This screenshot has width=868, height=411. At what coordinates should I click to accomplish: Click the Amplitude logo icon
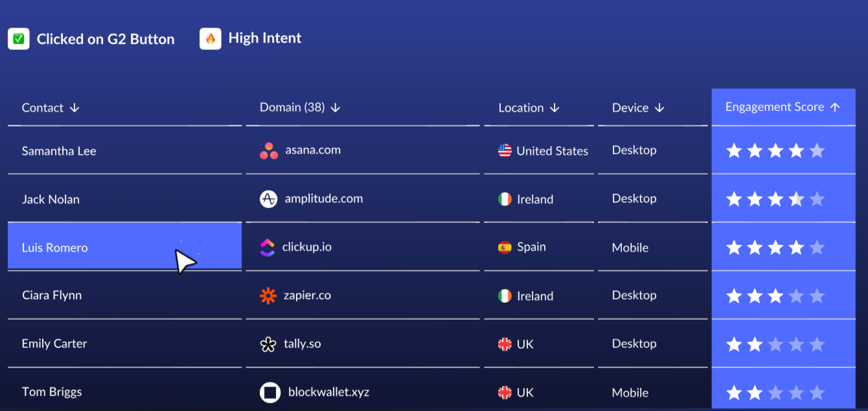pyautogui.click(x=269, y=199)
